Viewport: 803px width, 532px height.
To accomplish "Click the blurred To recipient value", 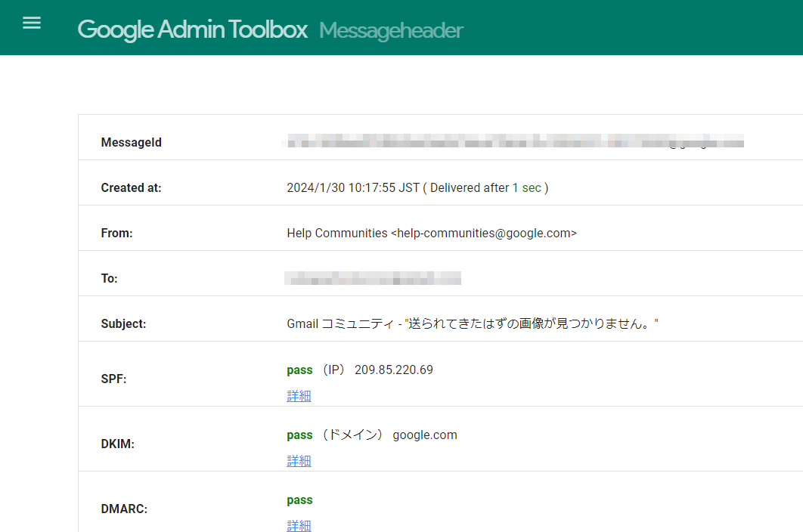I will pos(373,278).
